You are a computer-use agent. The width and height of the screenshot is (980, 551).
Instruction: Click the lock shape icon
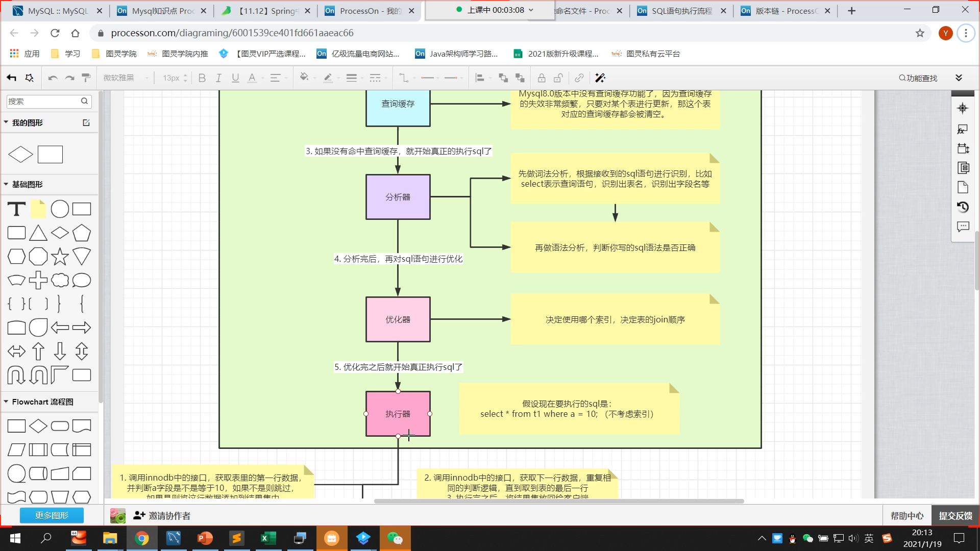click(542, 78)
